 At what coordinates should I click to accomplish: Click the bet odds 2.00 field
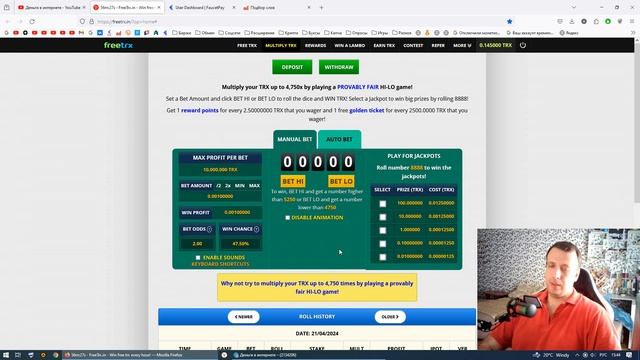(198, 244)
